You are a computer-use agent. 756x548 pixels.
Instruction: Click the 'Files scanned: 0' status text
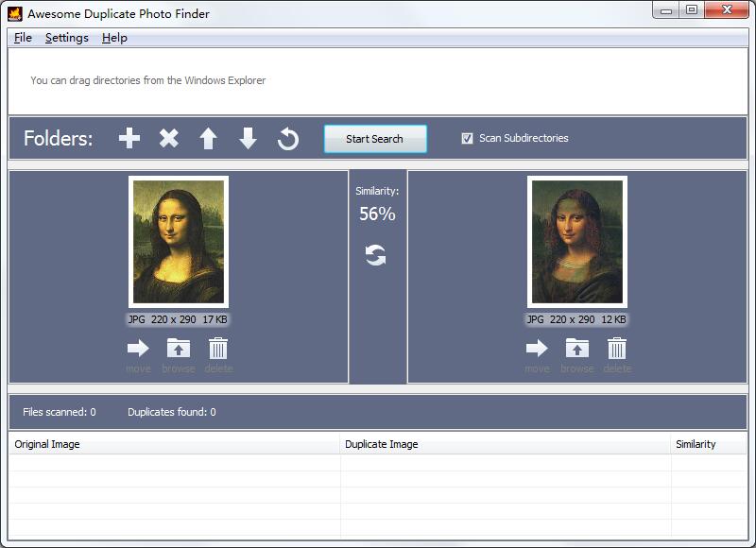60,412
